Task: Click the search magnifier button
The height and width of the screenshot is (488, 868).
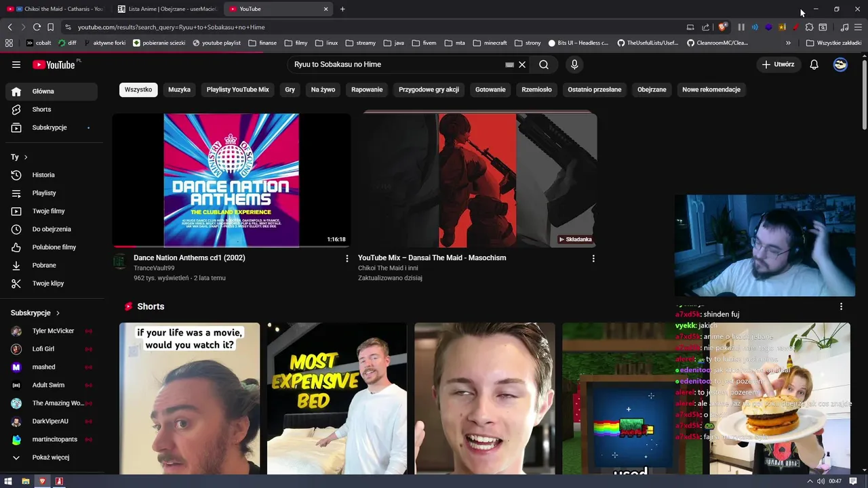Action: tap(544, 64)
